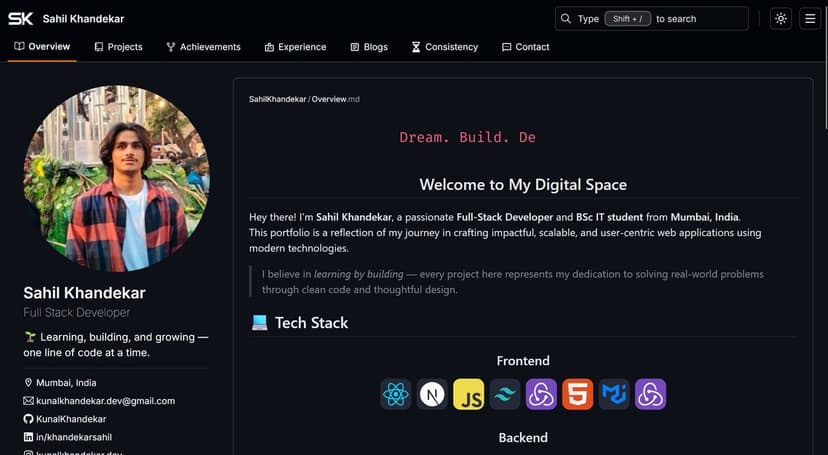Click the SK logo in the header
Viewport: 828px width, 455px height.
click(x=20, y=18)
